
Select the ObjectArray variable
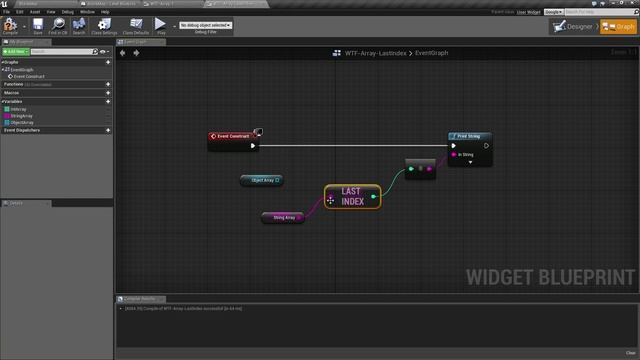click(x=19, y=122)
